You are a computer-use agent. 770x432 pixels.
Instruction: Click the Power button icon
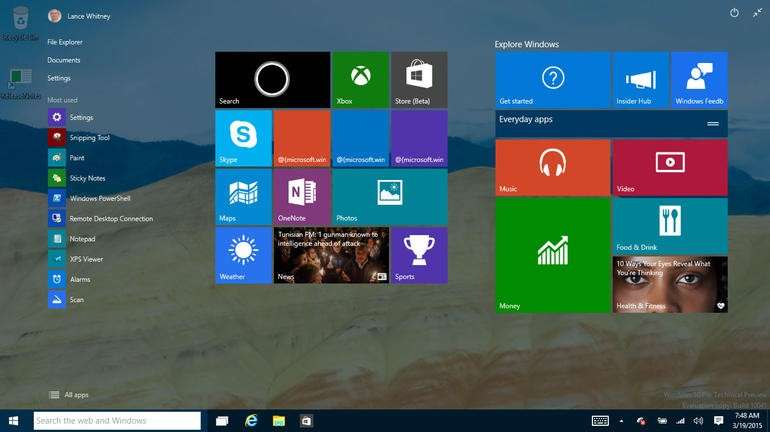tap(734, 13)
